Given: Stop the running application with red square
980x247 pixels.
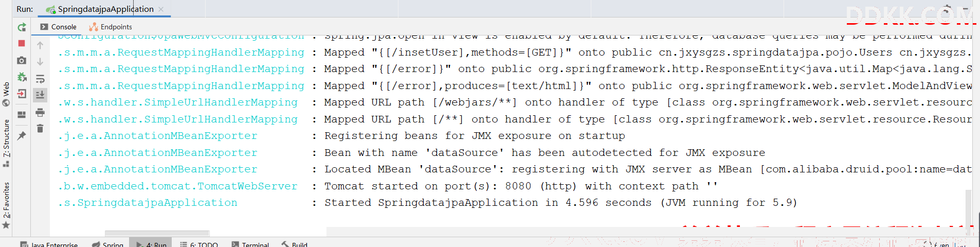Looking at the screenshot, I should click(22, 43).
